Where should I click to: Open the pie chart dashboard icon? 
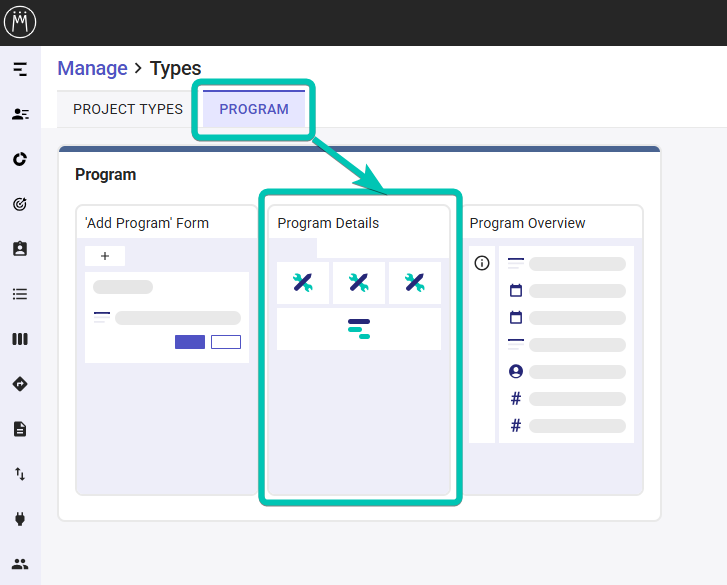point(20,159)
